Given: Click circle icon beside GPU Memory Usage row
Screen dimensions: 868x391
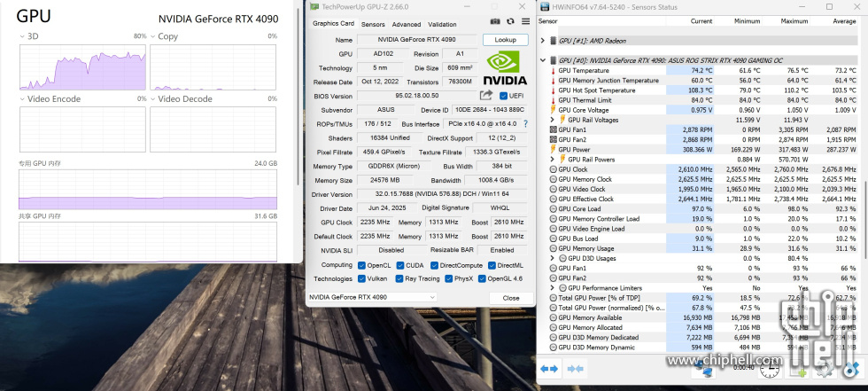Looking at the screenshot, I should (553, 248).
